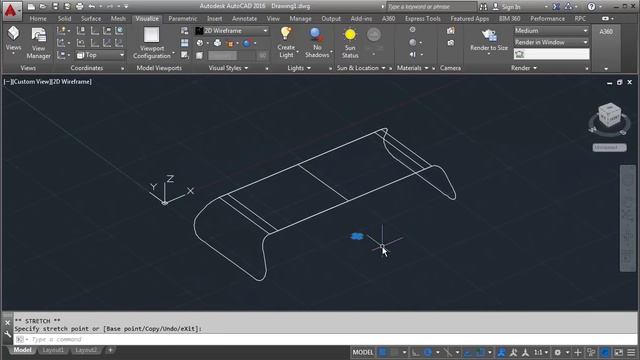Click the blue stretch grip in the drawing
This screenshot has width=640, height=360.
pyautogui.click(x=357, y=236)
